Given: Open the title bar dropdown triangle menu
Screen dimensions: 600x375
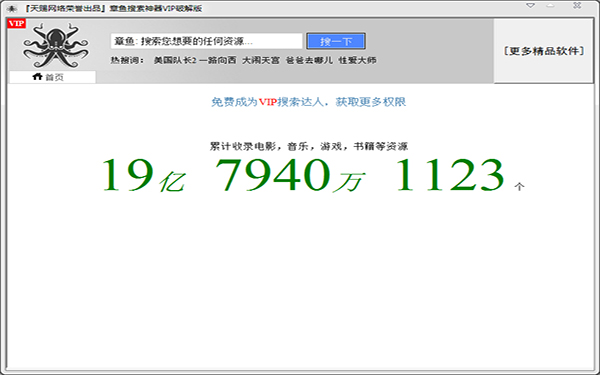Looking at the screenshot, I should tap(530, 6).
